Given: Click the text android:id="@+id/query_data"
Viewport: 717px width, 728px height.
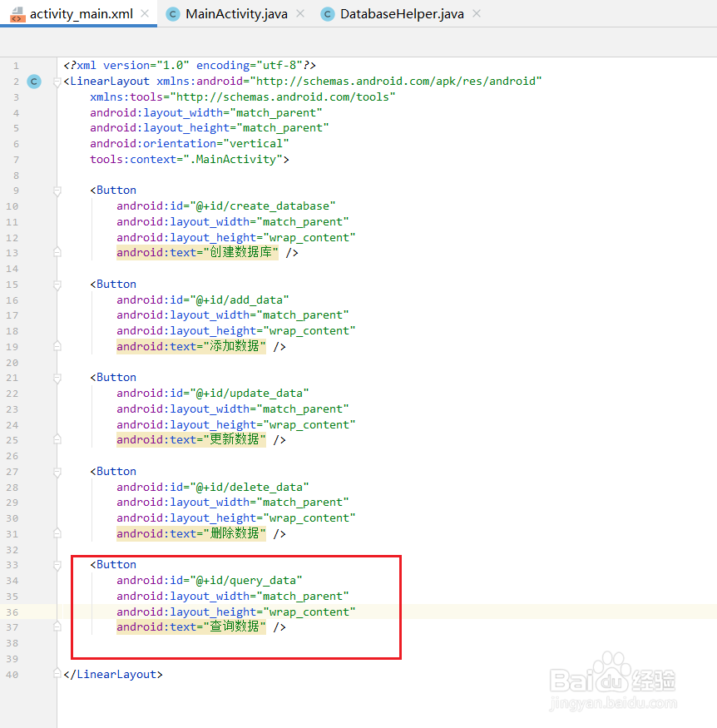Looking at the screenshot, I should click(x=210, y=581).
